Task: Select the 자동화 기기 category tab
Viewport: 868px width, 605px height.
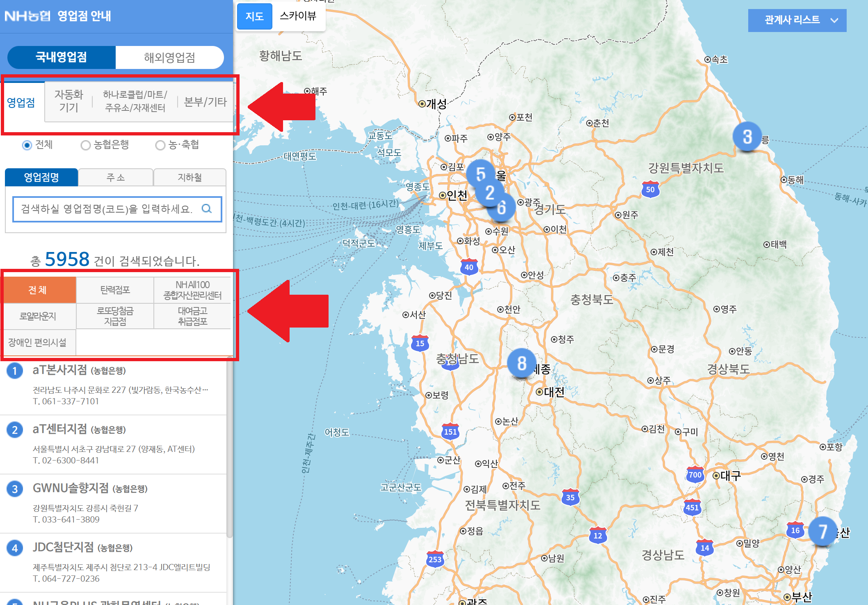Action: tap(69, 101)
